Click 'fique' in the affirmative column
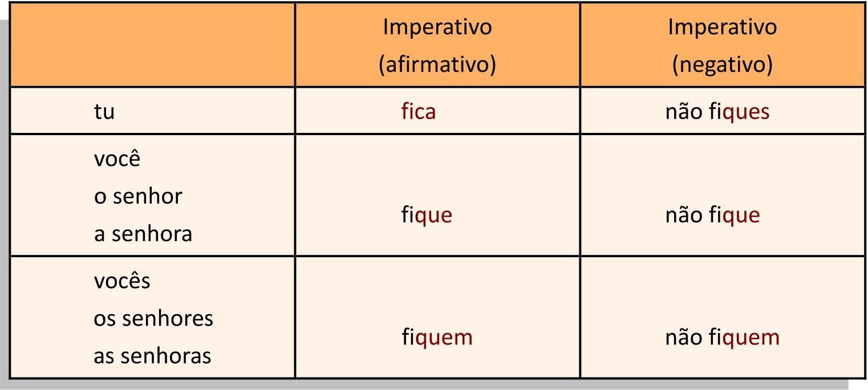The image size is (868, 390). point(426,216)
